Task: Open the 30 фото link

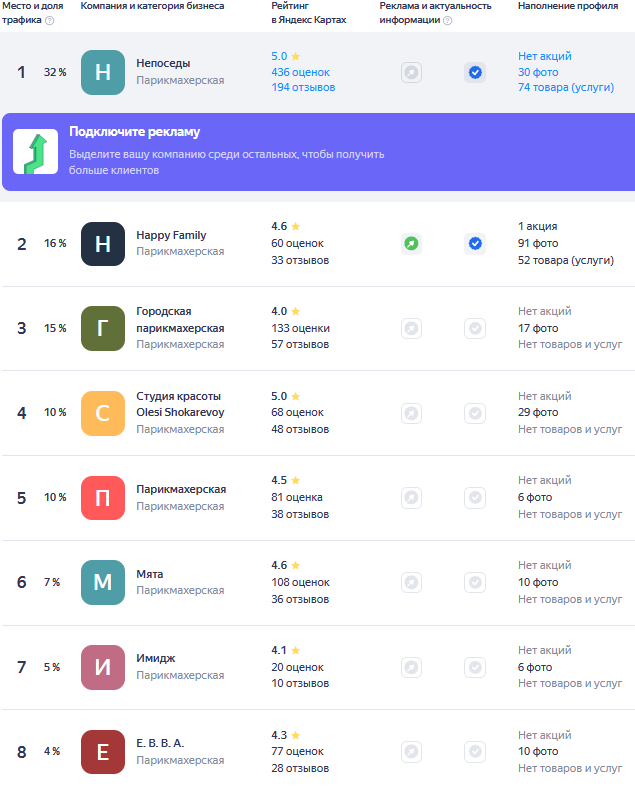Action: (x=538, y=72)
